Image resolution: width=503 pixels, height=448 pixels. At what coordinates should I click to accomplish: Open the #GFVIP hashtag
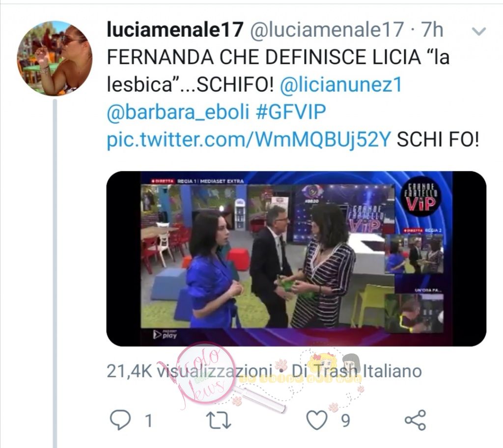[290, 112]
